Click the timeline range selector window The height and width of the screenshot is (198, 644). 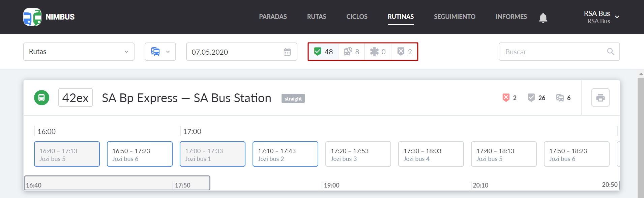[x=117, y=183]
